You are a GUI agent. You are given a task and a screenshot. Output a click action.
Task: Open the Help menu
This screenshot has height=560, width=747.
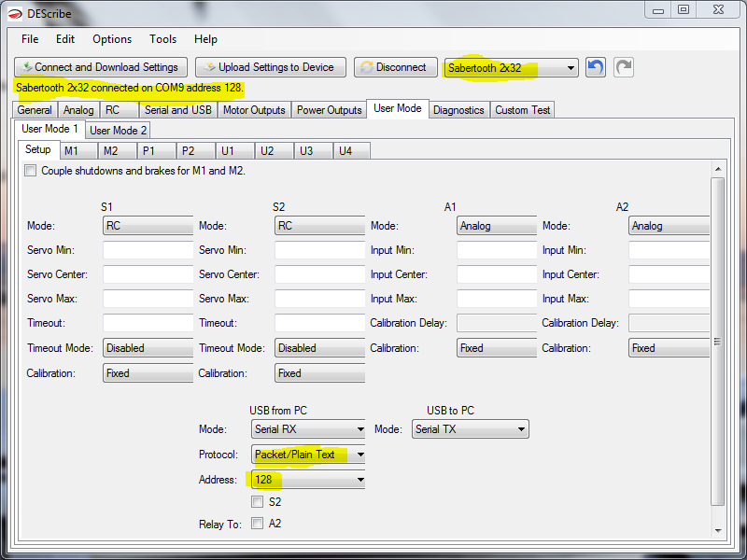[x=205, y=39]
